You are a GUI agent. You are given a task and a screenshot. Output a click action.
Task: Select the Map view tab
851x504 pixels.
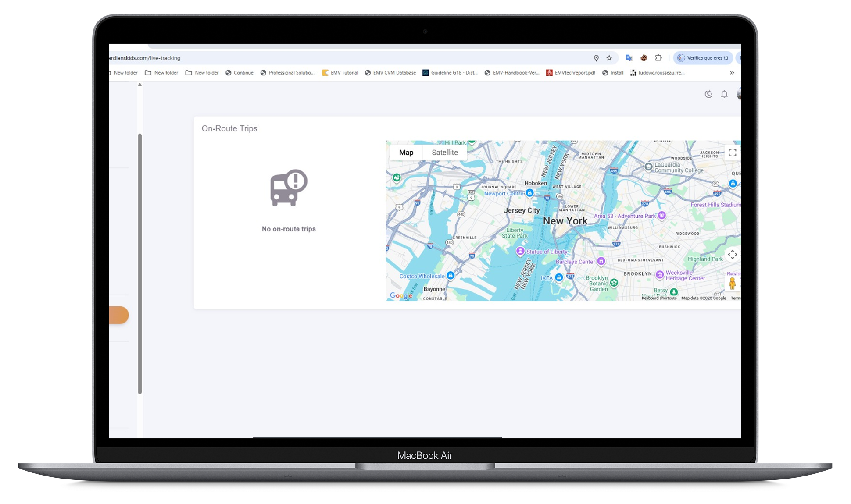coord(406,153)
